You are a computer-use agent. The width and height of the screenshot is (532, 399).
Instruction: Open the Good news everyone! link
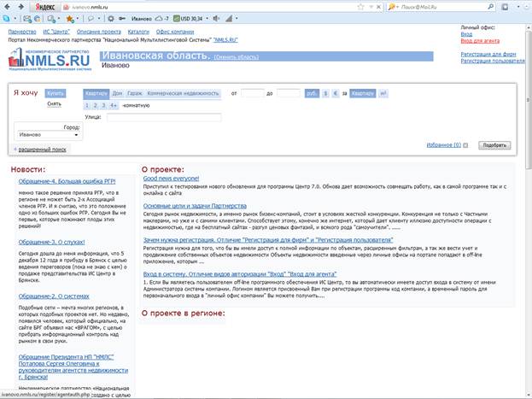coord(171,179)
